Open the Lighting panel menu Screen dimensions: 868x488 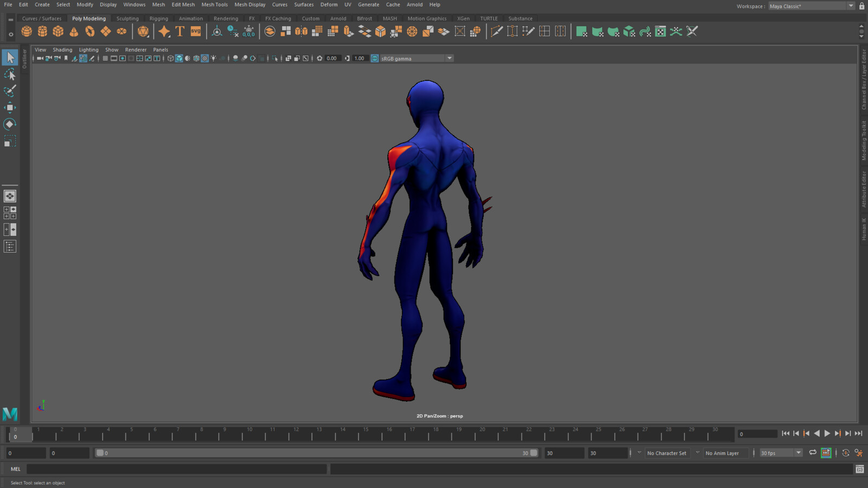pyautogui.click(x=88, y=49)
